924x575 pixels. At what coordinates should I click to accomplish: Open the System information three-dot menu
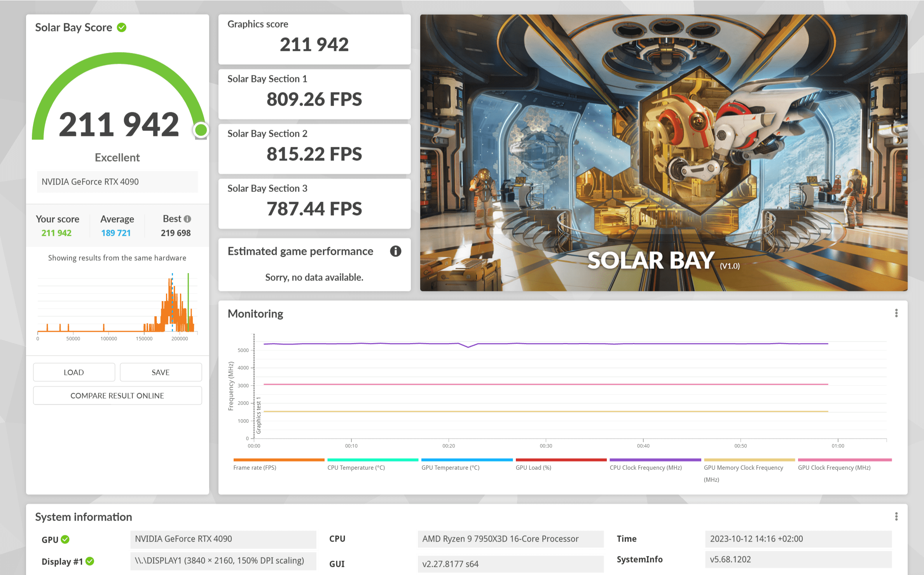click(896, 516)
